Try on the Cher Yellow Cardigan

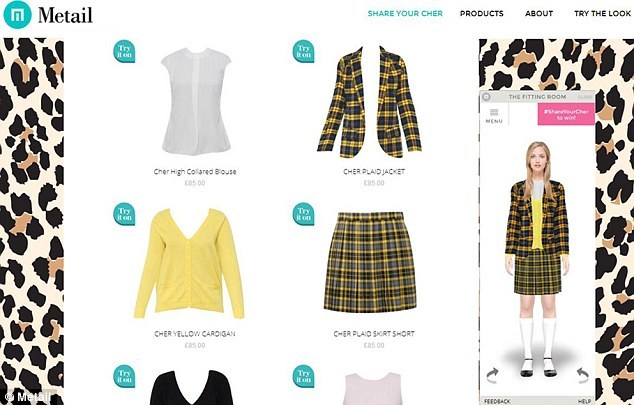pyautogui.click(x=124, y=214)
